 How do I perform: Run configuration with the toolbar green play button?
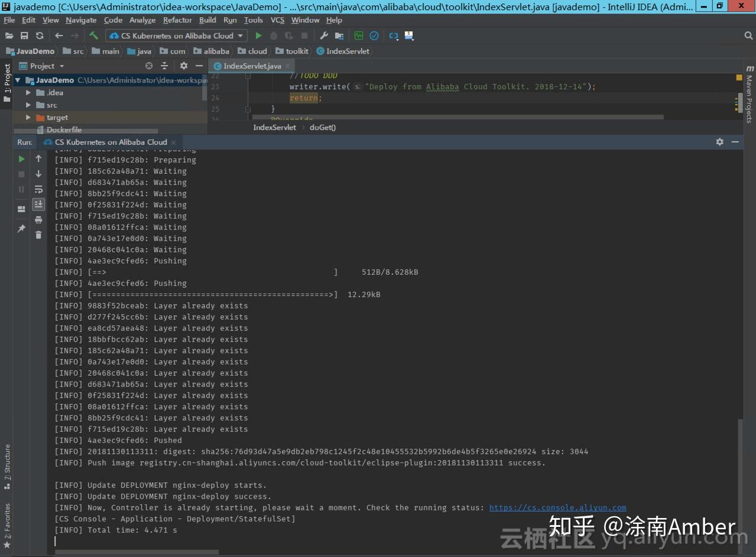[x=258, y=35]
